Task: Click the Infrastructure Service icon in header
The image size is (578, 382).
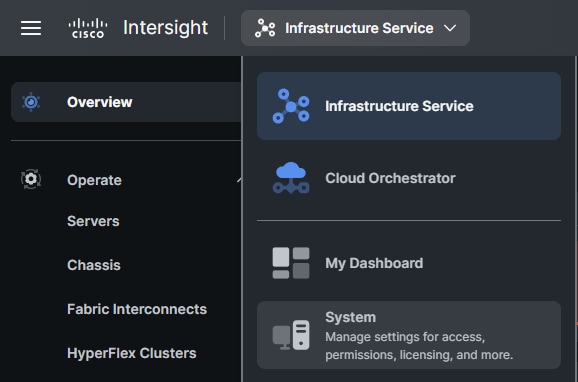Action: [x=265, y=28]
